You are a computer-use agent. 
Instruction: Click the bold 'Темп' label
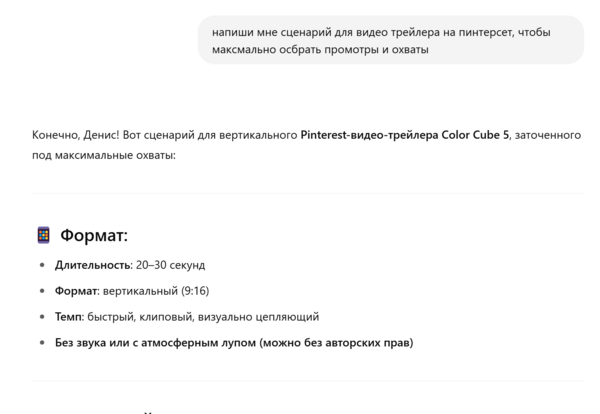[x=69, y=317]
